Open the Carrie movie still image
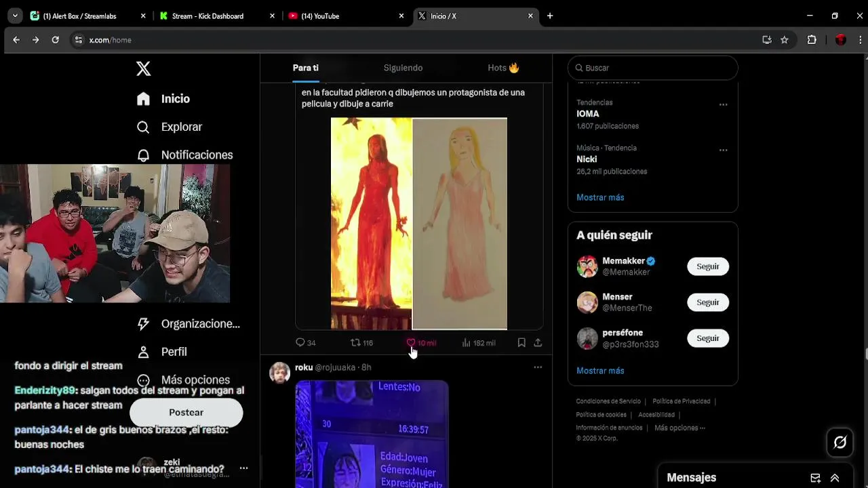This screenshot has height=488, width=868. pyautogui.click(x=372, y=224)
